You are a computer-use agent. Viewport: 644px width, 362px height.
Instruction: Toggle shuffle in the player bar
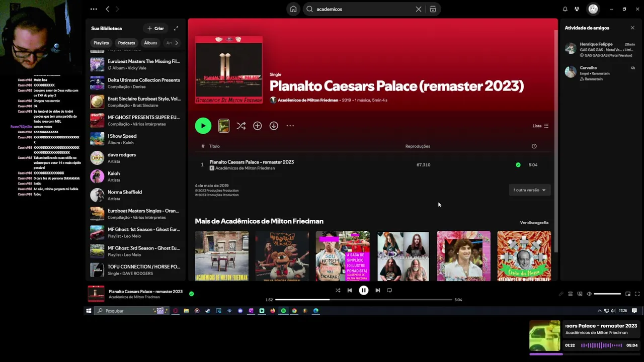click(338, 290)
